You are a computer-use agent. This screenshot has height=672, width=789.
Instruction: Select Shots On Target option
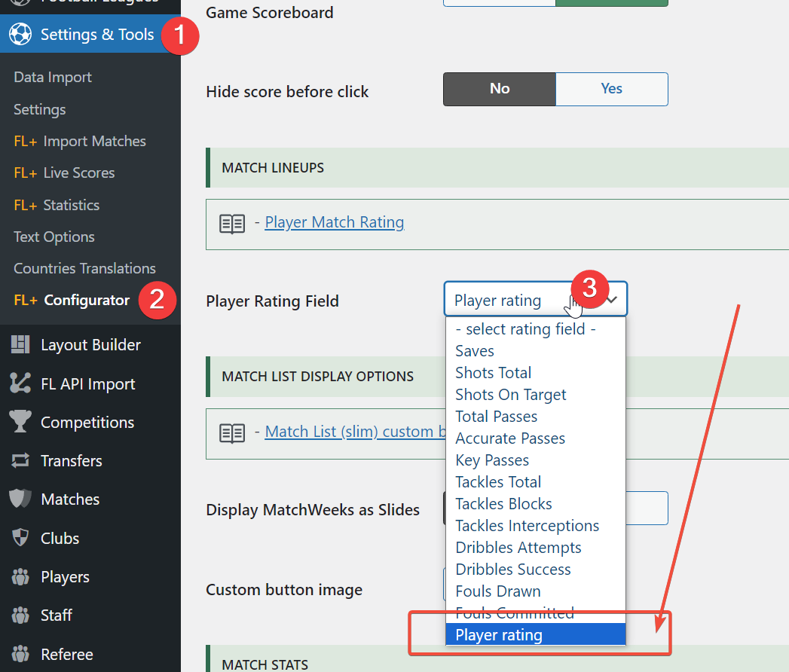[x=535, y=394]
